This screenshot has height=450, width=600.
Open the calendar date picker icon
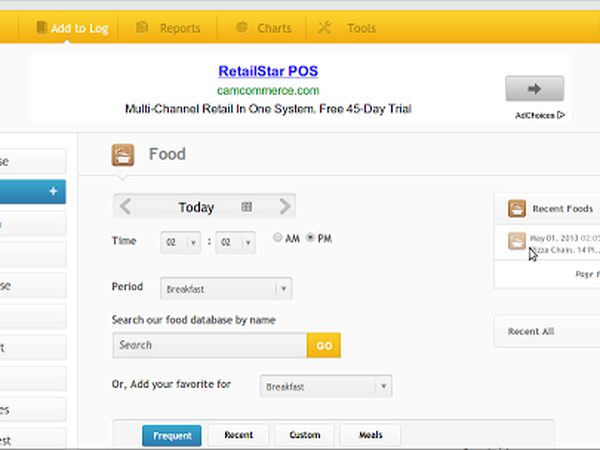247,207
